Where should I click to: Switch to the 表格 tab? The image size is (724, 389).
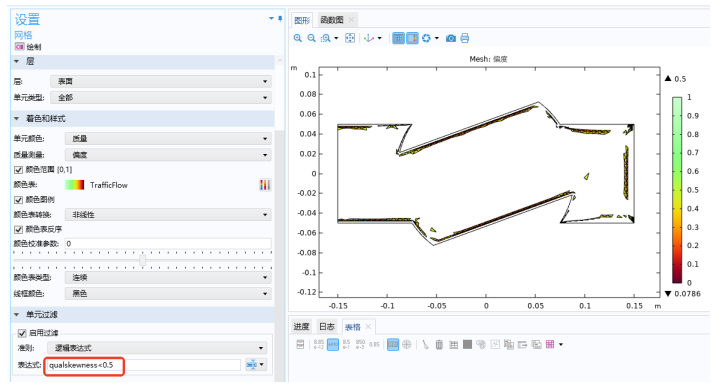point(353,327)
